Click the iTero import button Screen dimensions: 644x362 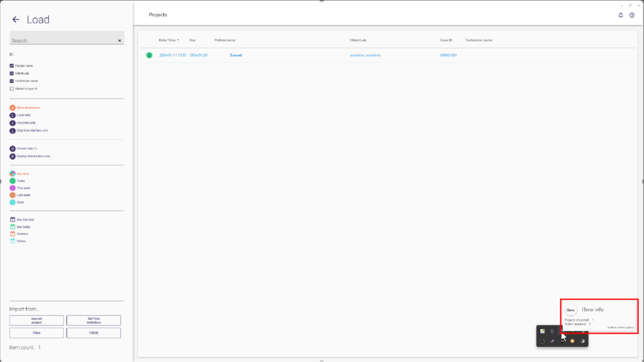[x=37, y=333]
